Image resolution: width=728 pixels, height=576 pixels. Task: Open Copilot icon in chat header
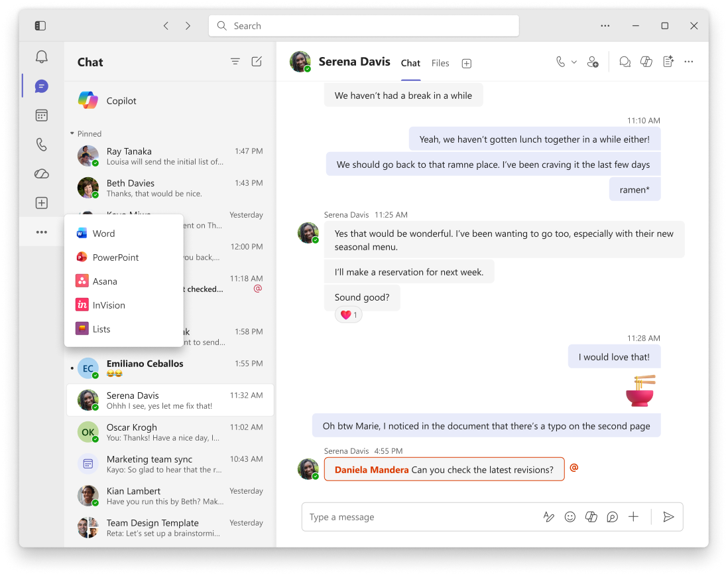point(646,61)
